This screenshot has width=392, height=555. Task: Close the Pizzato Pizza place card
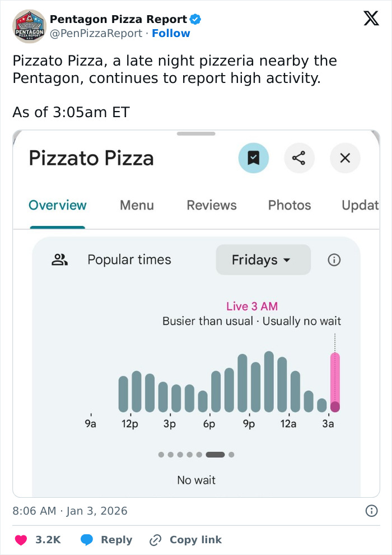[x=345, y=158]
